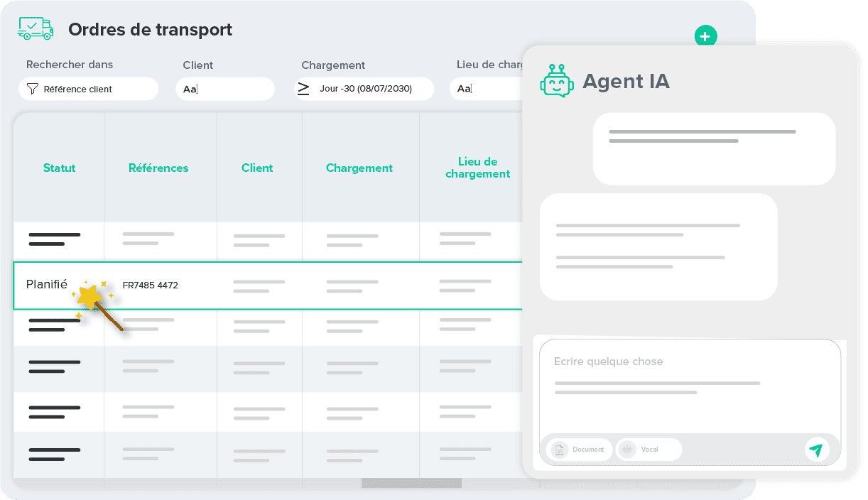Click the truck logo beside Ordres de transport
Viewport: 868px width, 500px height.
coord(35,28)
